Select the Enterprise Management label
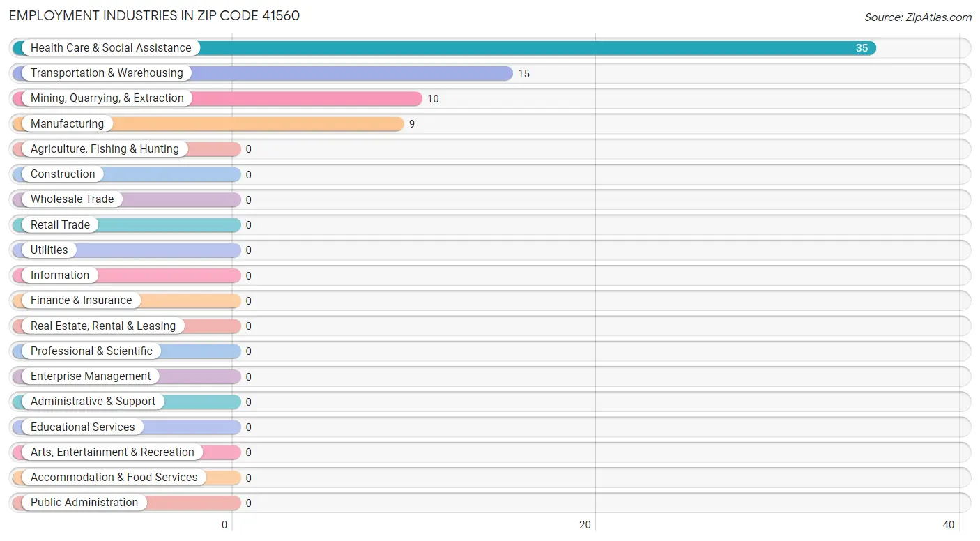This screenshot has height=541, width=980. (91, 376)
